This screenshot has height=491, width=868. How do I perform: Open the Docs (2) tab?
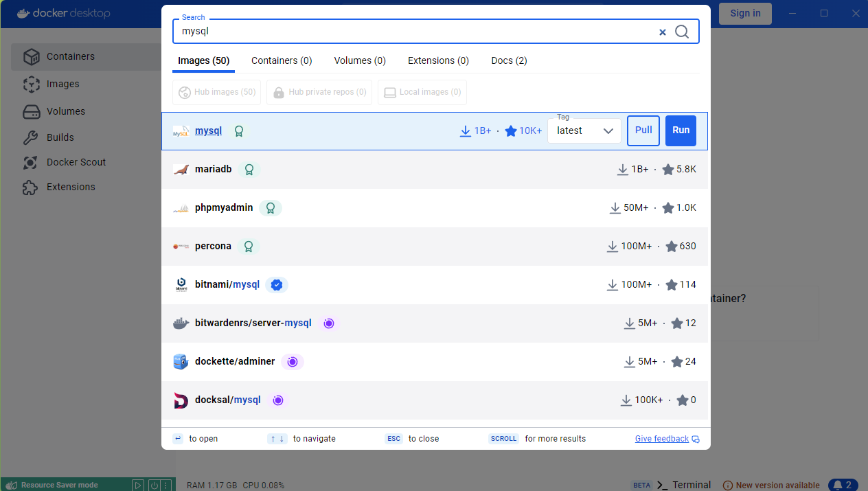(x=509, y=60)
